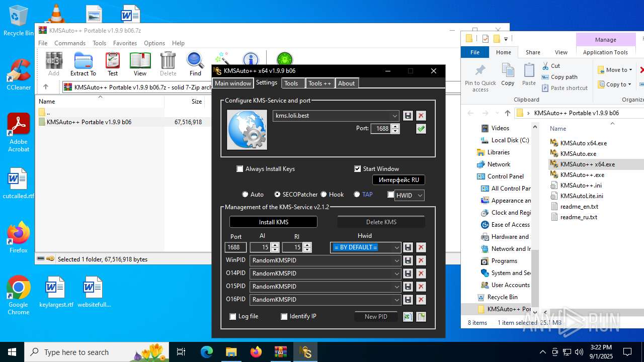Save the O14PID setting
This screenshot has height=362, width=644.
click(408, 274)
